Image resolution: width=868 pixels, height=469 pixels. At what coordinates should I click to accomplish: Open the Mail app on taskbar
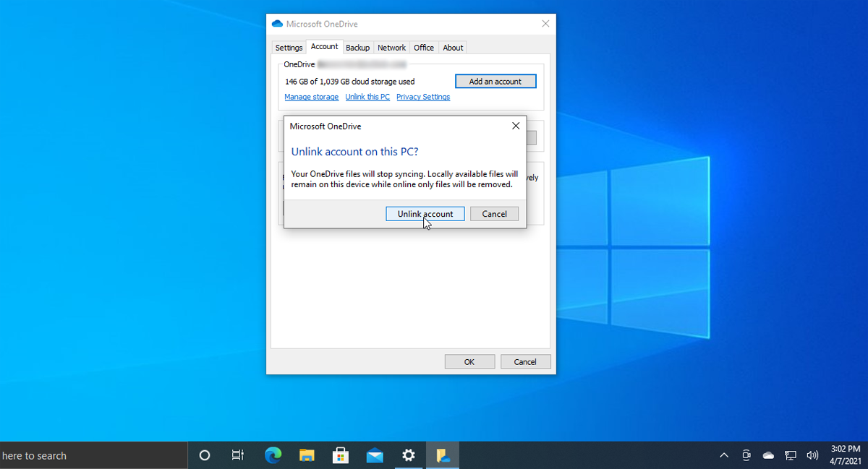(x=375, y=455)
